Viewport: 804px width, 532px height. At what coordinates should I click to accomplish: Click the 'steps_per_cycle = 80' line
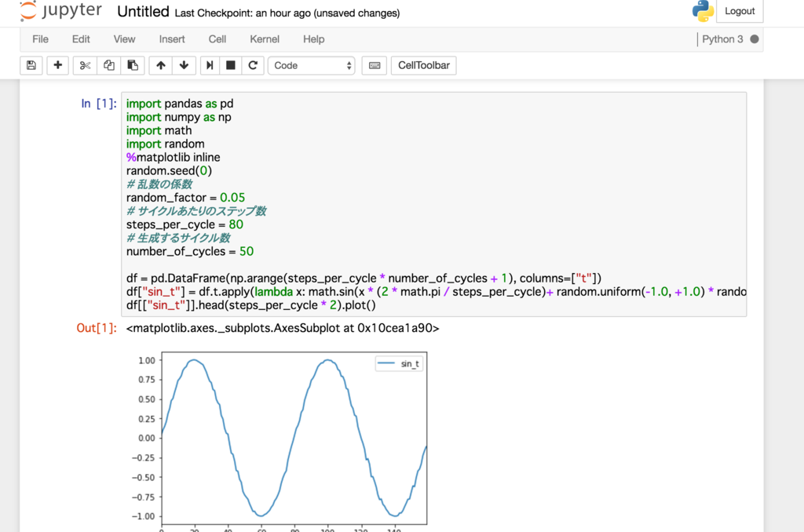coord(185,224)
